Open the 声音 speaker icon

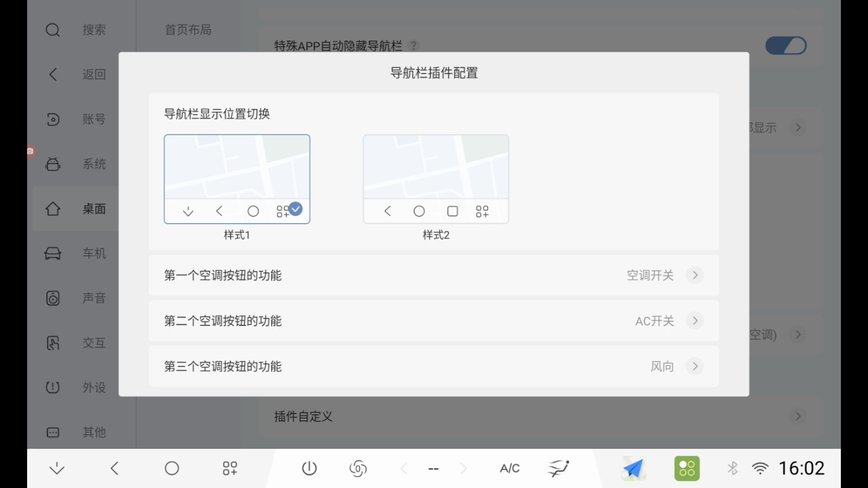(53, 298)
